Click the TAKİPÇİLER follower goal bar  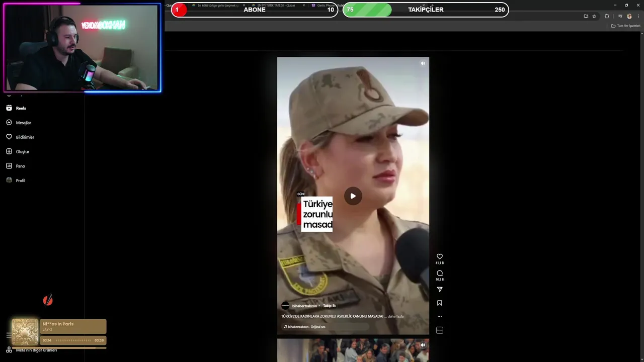point(426,10)
